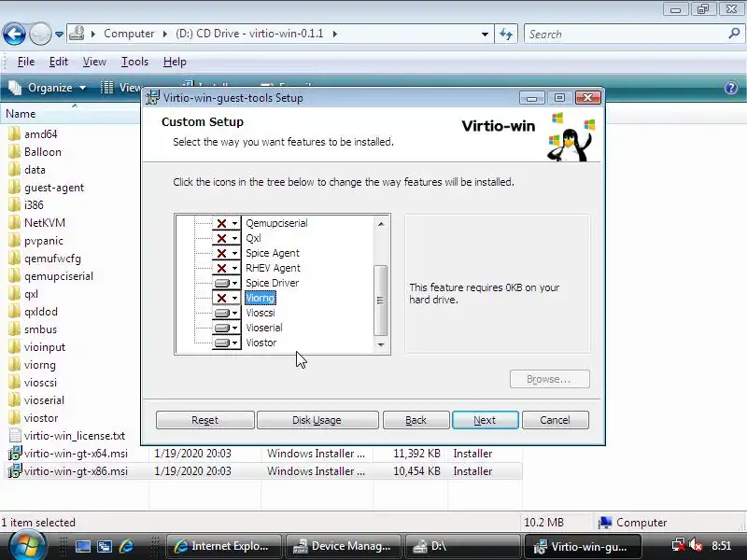The height and width of the screenshot is (560, 747).
Task: Click the muted volume tray icon
Action: point(696,546)
